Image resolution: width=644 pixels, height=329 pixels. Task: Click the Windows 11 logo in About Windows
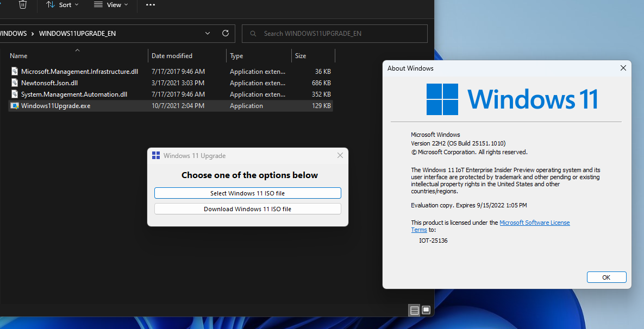pyautogui.click(x=512, y=99)
